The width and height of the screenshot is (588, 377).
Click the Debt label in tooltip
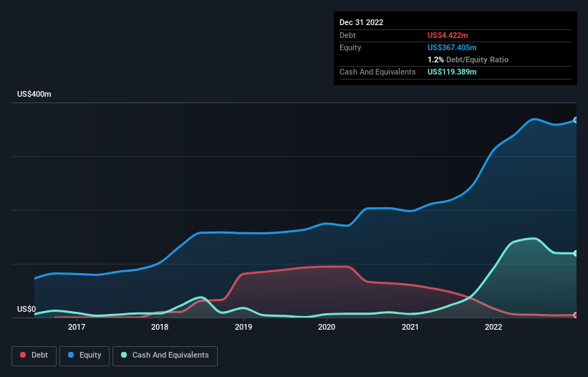coord(347,35)
